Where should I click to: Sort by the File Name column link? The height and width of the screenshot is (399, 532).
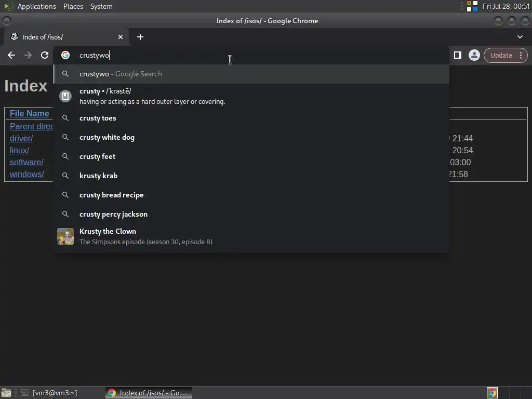click(x=29, y=113)
